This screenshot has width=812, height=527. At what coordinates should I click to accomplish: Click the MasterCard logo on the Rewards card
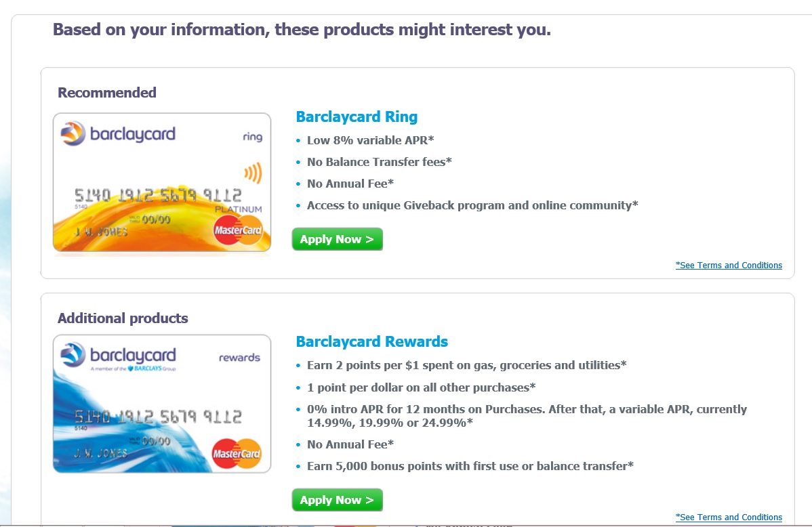tap(237, 454)
